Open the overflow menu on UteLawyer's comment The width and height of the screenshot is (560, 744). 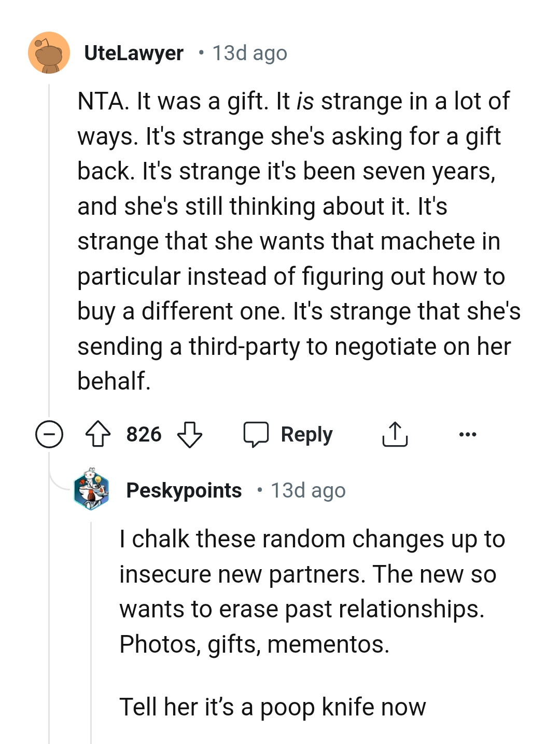pyautogui.click(x=467, y=434)
